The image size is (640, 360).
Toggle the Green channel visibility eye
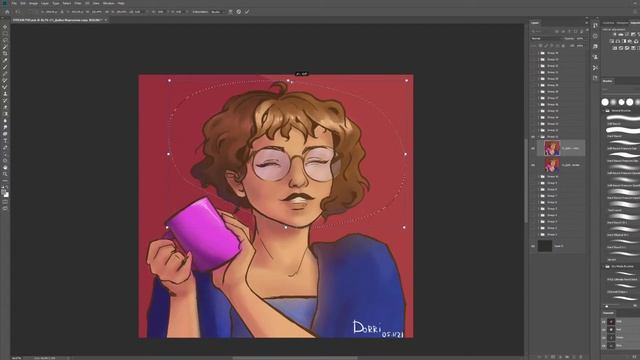coord(603,338)
